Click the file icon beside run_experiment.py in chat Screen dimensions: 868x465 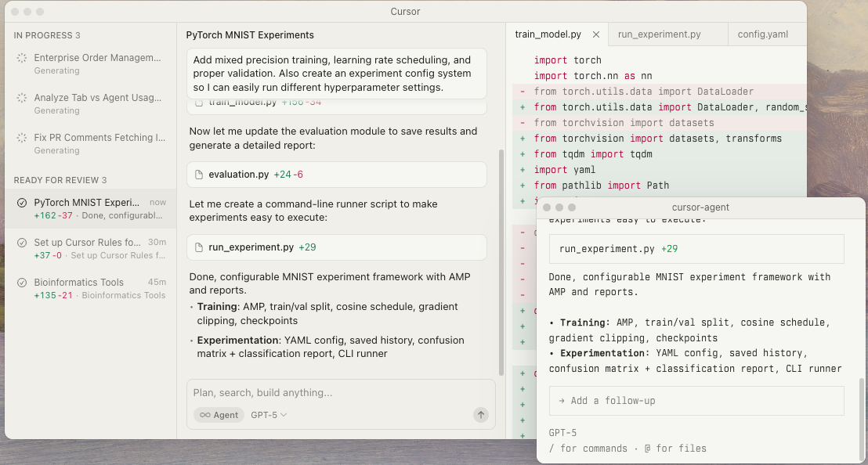point(199,247)
